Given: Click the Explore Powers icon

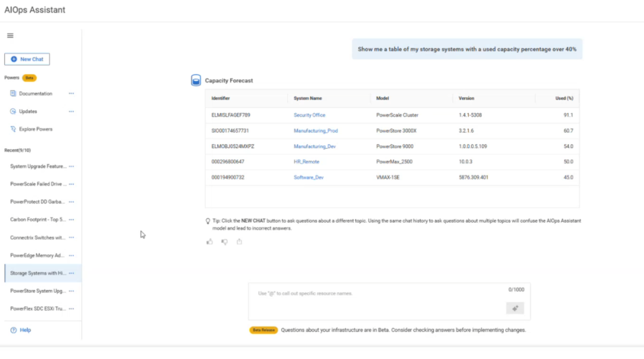Looking at the screenshot, I should click(x=13, y=129).
